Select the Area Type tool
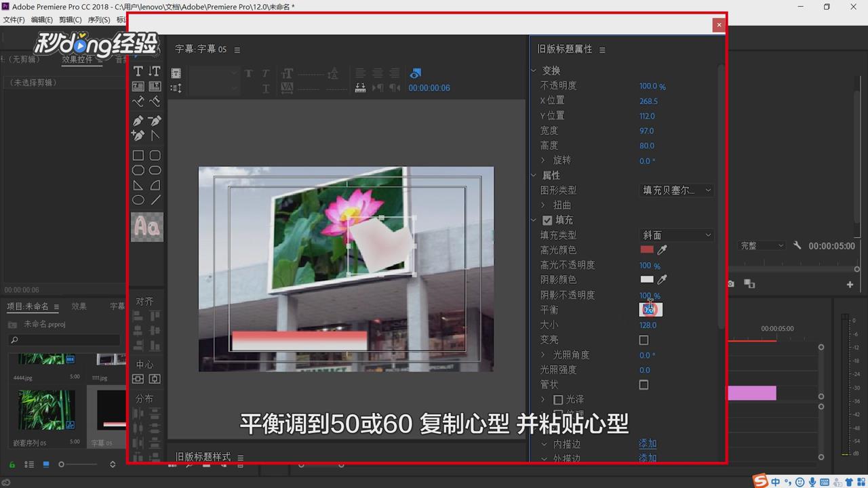The height and width of the screenshot is (488, 868). [x=138, y=86]
